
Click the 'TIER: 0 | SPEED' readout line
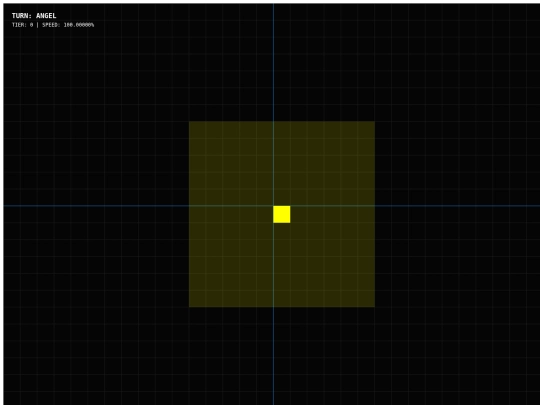tap(53, 25)
